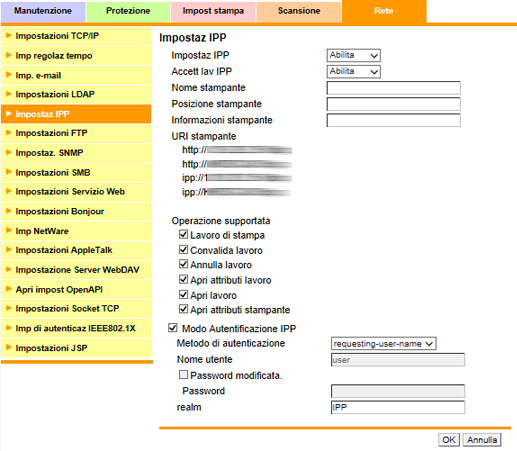Disable Modo Autentificazione IPP checkbox

(x=173, y=328)
